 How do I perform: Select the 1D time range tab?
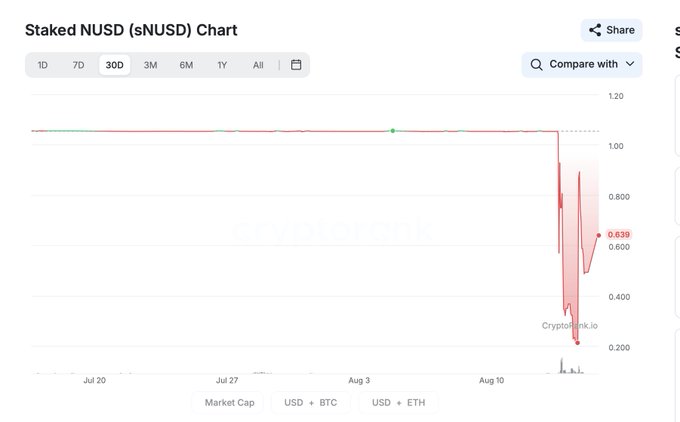tap(42, 65)
